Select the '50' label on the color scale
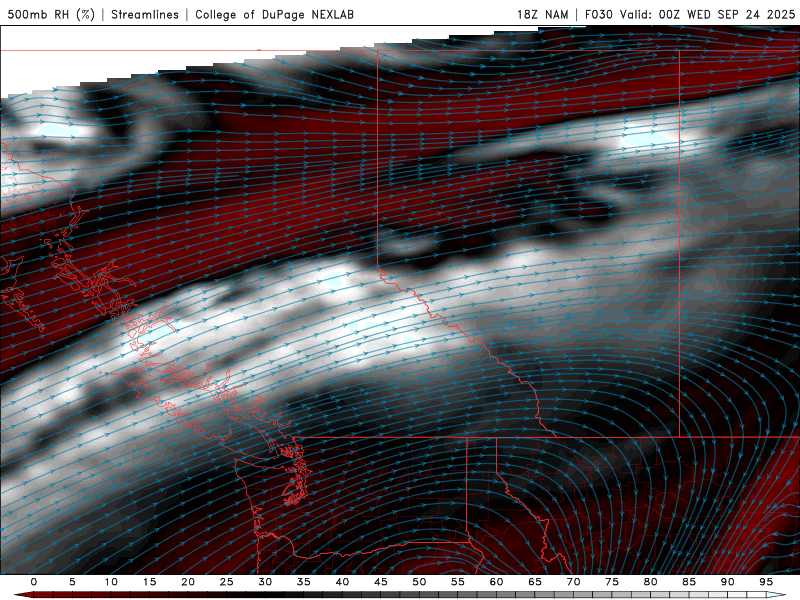800x600 pixels. point(419,582)
